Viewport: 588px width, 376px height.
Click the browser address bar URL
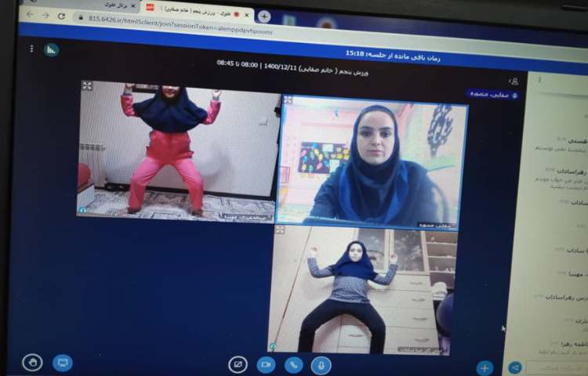click(181, 24)
